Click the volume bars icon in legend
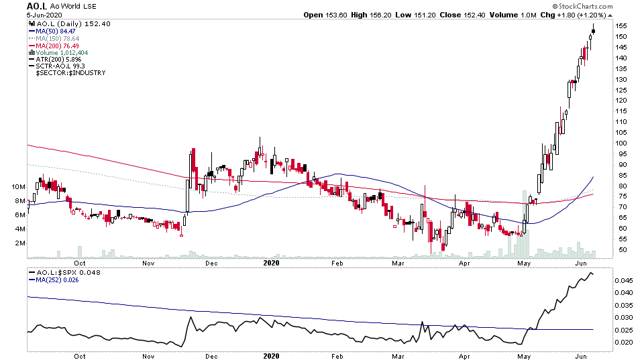 32,52
